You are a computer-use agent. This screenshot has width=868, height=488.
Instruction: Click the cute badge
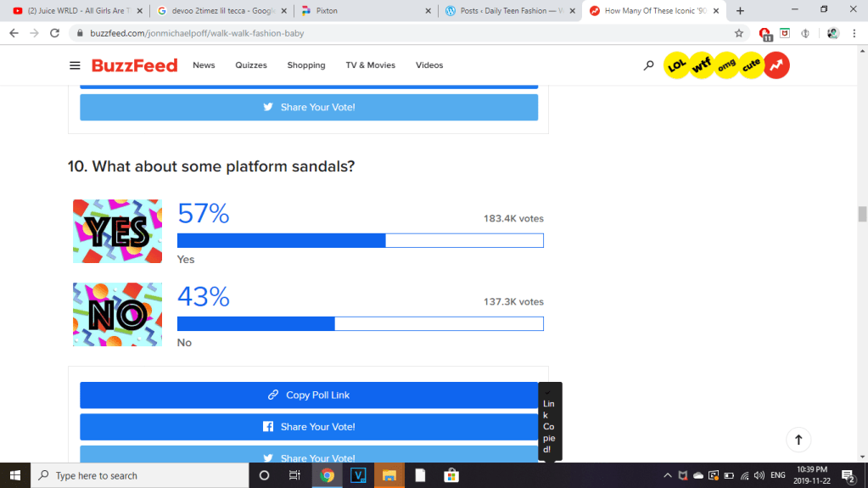[x=751, y=65]
